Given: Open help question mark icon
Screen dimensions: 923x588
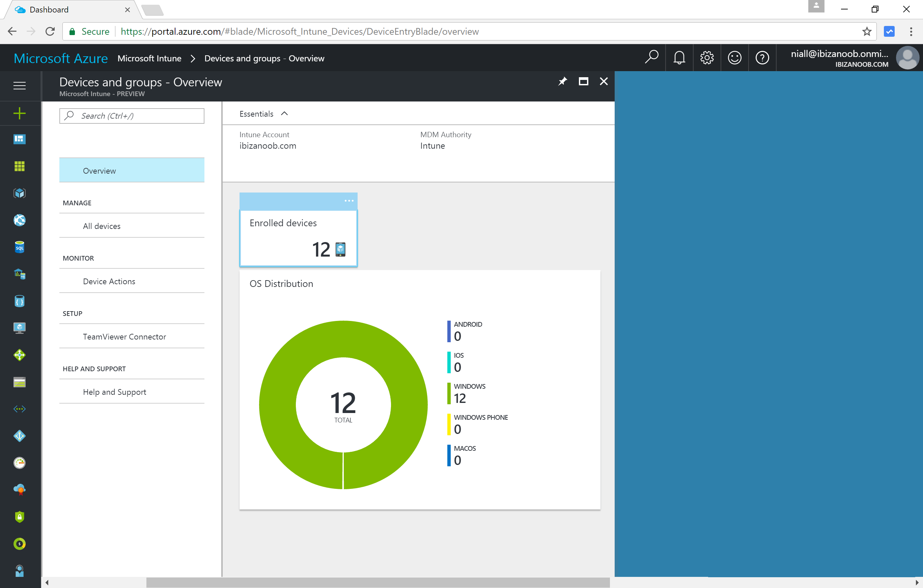Looking at the screenshot, I should (762, 57).
